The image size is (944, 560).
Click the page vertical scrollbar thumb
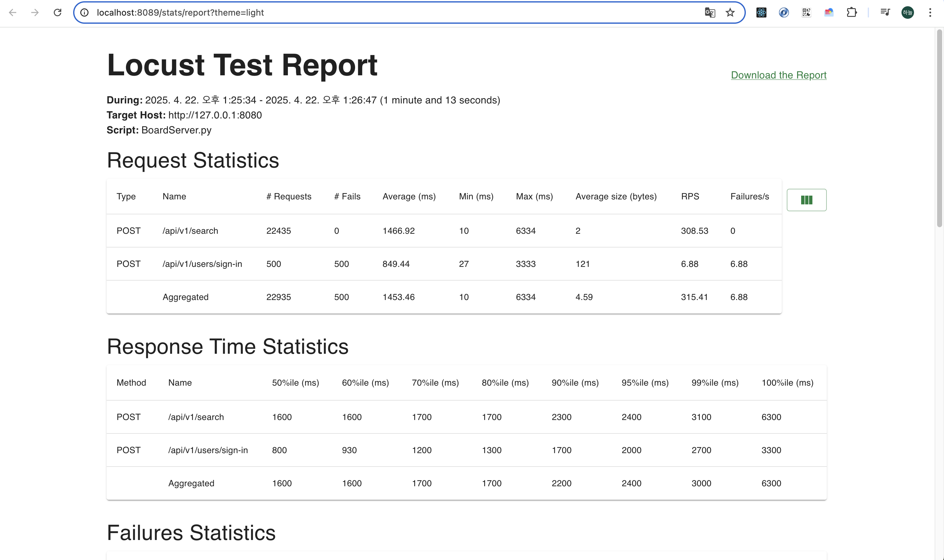coord(940,128)
